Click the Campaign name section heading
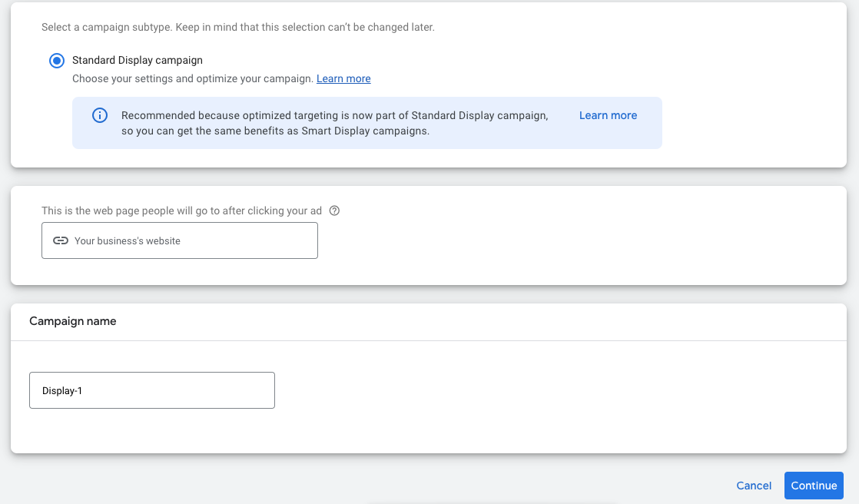Viewport: 859px width, 504px height. point(73,321)
